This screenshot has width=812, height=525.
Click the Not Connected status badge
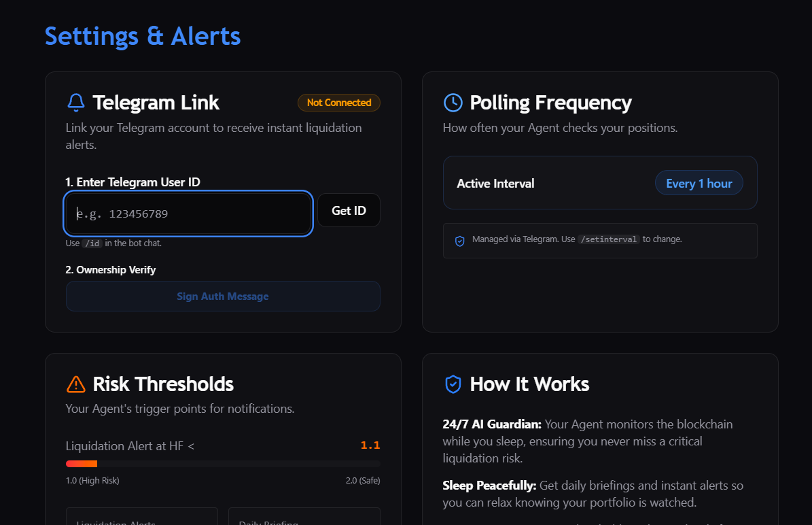tap(338, 103)
